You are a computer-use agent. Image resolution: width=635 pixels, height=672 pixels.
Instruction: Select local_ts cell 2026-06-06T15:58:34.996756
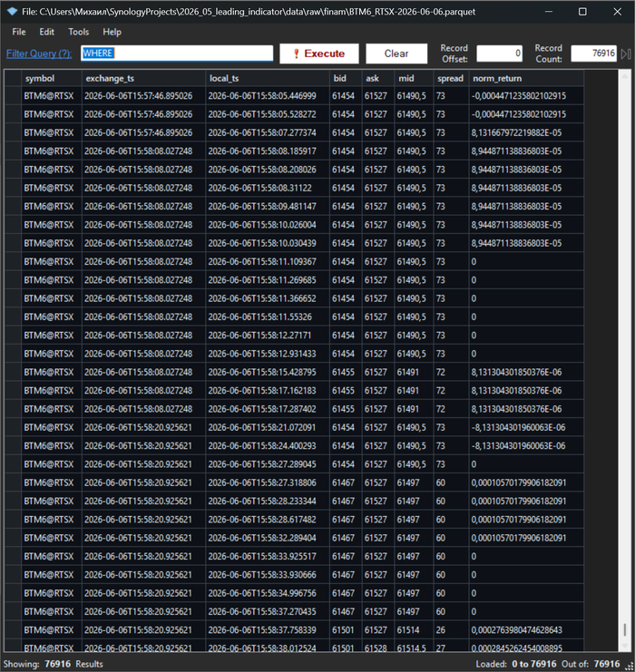[268, 594]
